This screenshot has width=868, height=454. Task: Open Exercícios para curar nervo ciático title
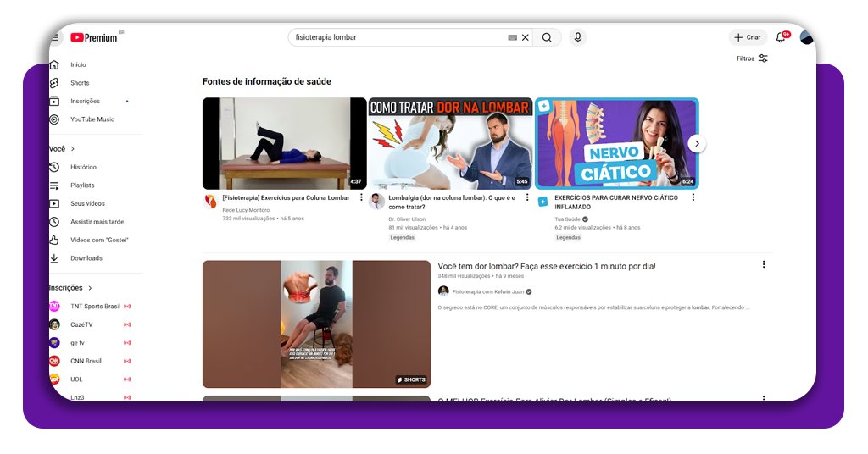[x=616, y=202]
